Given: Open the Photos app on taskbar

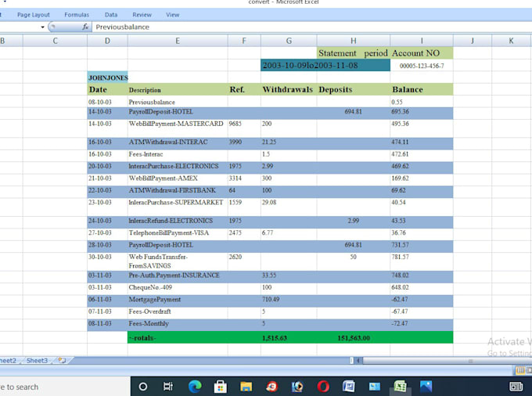Looking at the screenshot, I should (426, 387).
